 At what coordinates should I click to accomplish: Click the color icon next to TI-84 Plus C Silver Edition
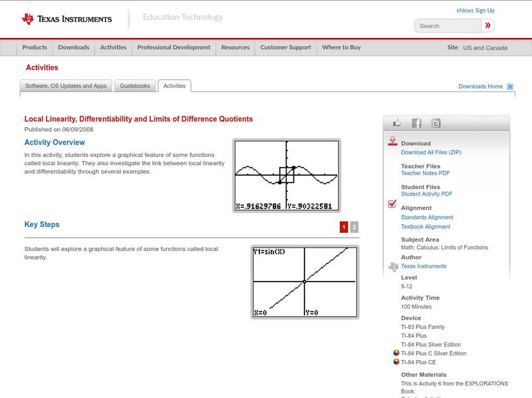click(396, 353)
